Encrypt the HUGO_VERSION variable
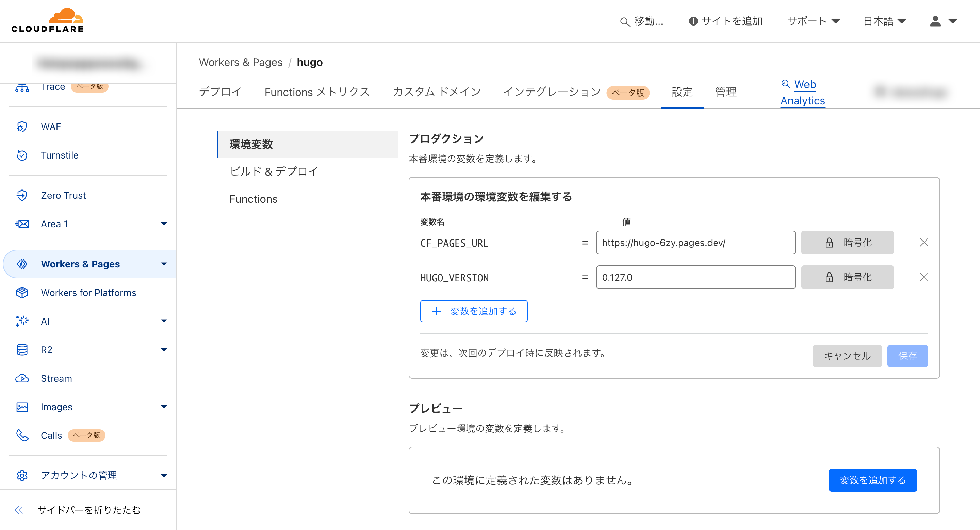Image resolution: width=980 pixels, height=530 pixels. 847,277
